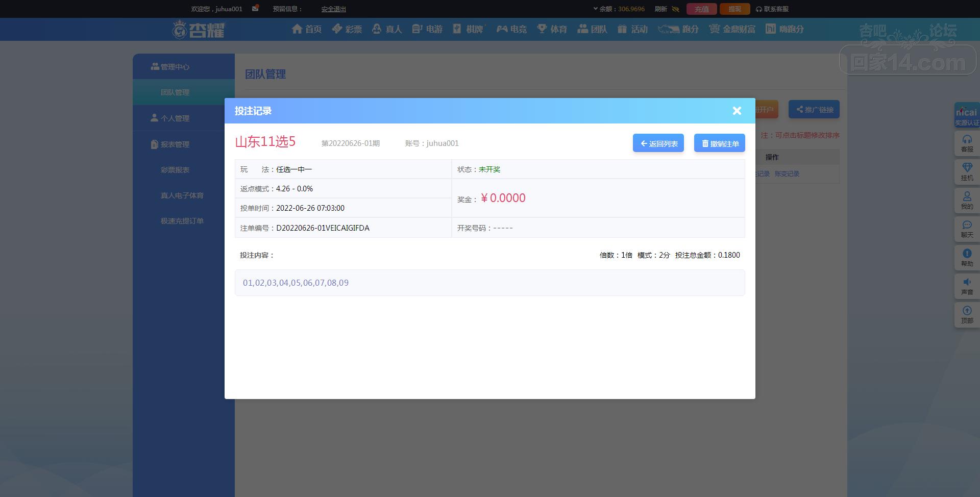Open the 奖源认证 nicai badge
This screenshot has width=980, height=497.
click(967, 115)
